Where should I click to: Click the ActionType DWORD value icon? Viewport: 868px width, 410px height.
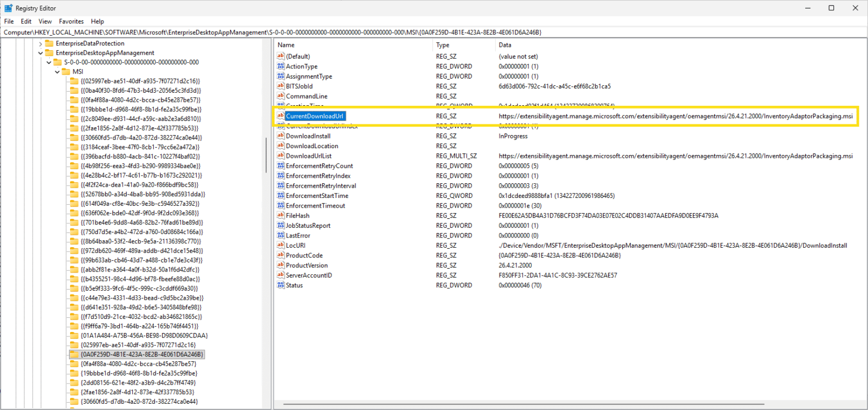(x=281, y=66)
